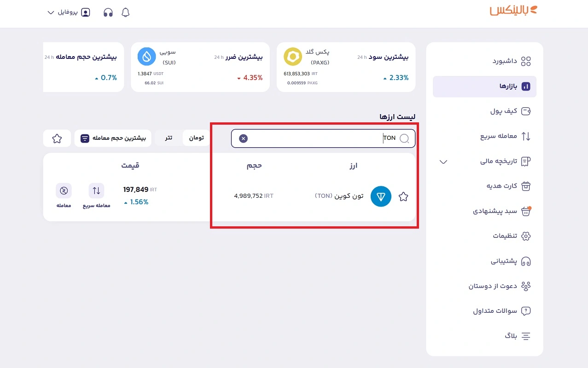The height and width of the screenshot is (368, 588).
Task: Click the notification bell icon
Action: [x=125, y=12]
